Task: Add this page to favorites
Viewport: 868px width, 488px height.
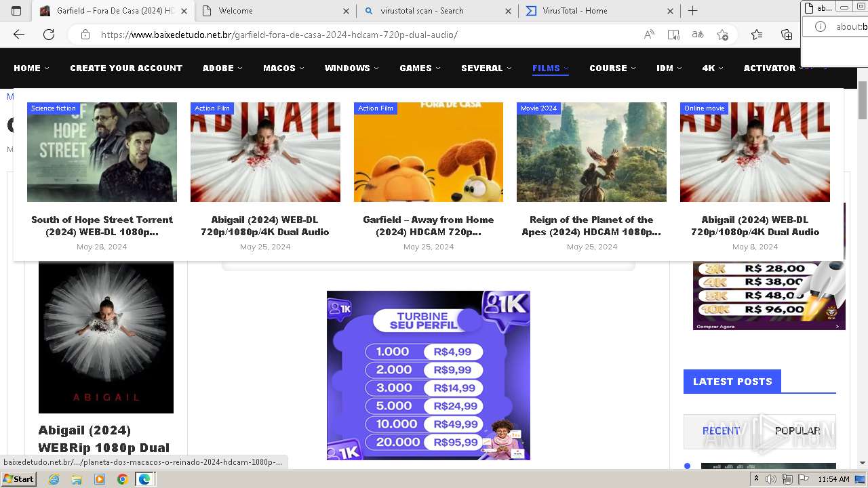Action: click(722, 35)
